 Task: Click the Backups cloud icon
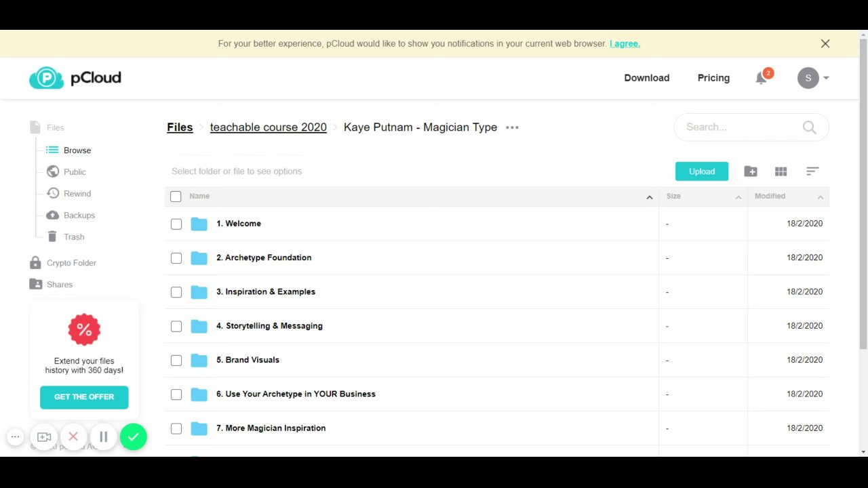coord(52,215)
